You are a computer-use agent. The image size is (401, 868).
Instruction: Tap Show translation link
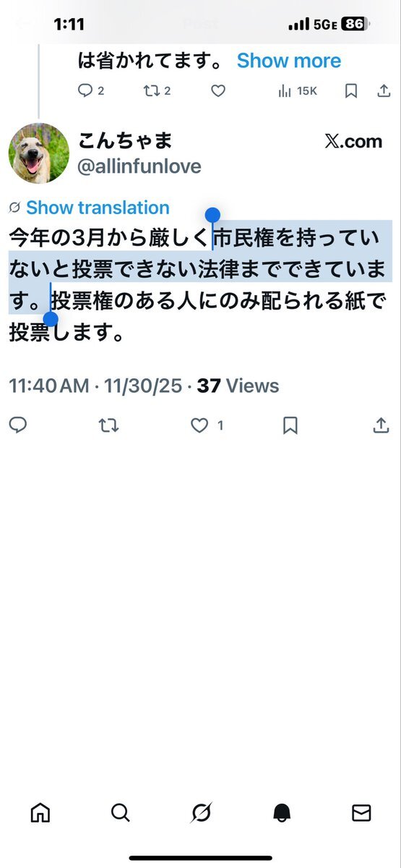click(x=98, y=208)
